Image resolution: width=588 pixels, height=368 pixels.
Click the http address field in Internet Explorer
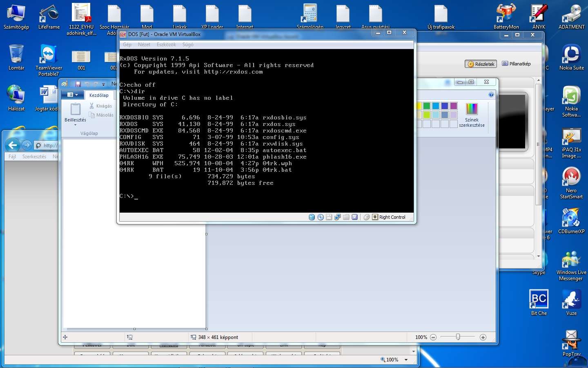[45, 145]
